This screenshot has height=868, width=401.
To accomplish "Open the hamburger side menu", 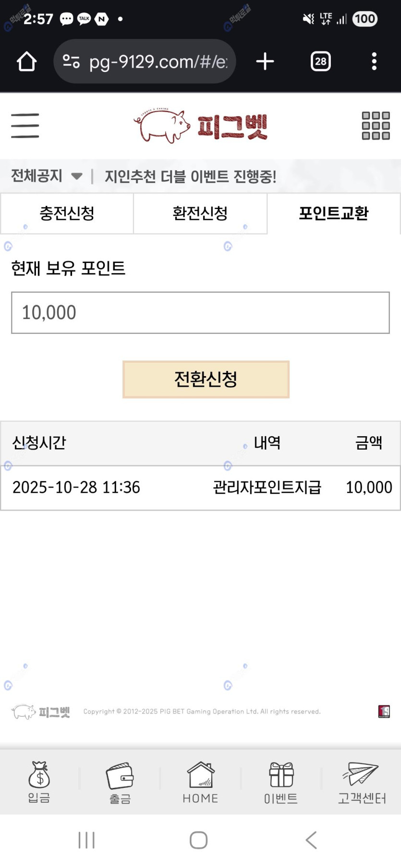I will click(25, 126).
